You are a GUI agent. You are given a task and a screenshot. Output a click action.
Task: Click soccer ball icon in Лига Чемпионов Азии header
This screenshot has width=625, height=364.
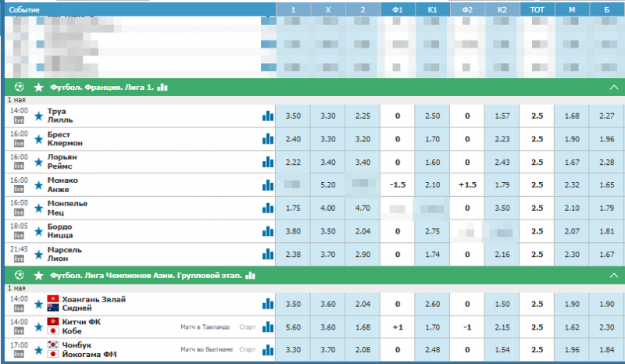(19, 276)
